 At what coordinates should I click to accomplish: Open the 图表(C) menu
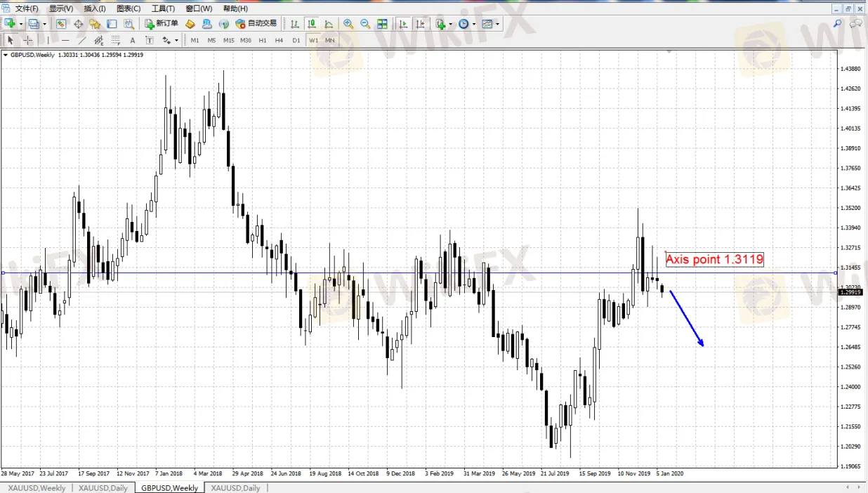click(129, 8)
